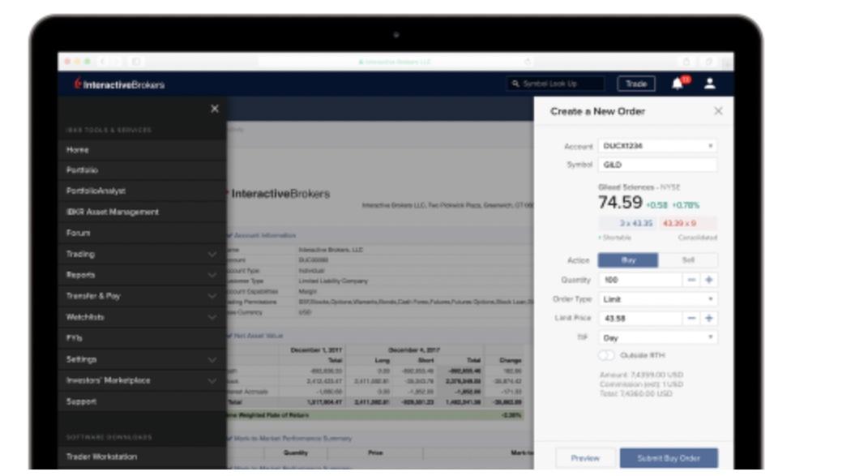Click the bid quote 3 x 43.35

click(629, 223)
